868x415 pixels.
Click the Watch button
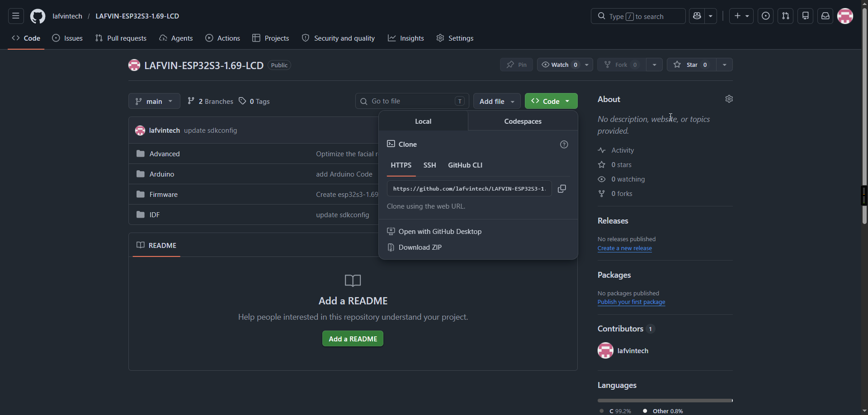[x=559, y=65]
